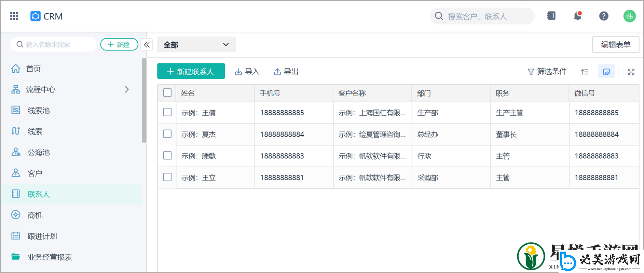The image size is (644, 273).
Task: Open the address book icon in header
Action: click(551, 16)
